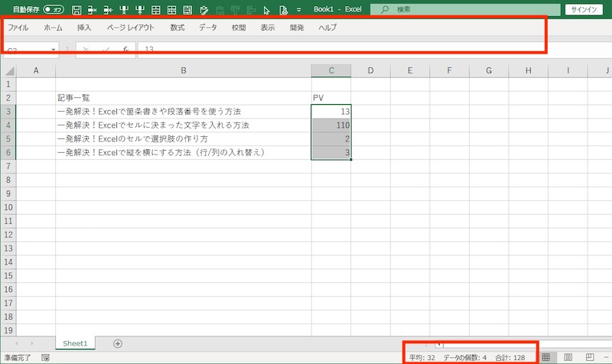Select column D header
612x364 pixels.
click(370, 70)
